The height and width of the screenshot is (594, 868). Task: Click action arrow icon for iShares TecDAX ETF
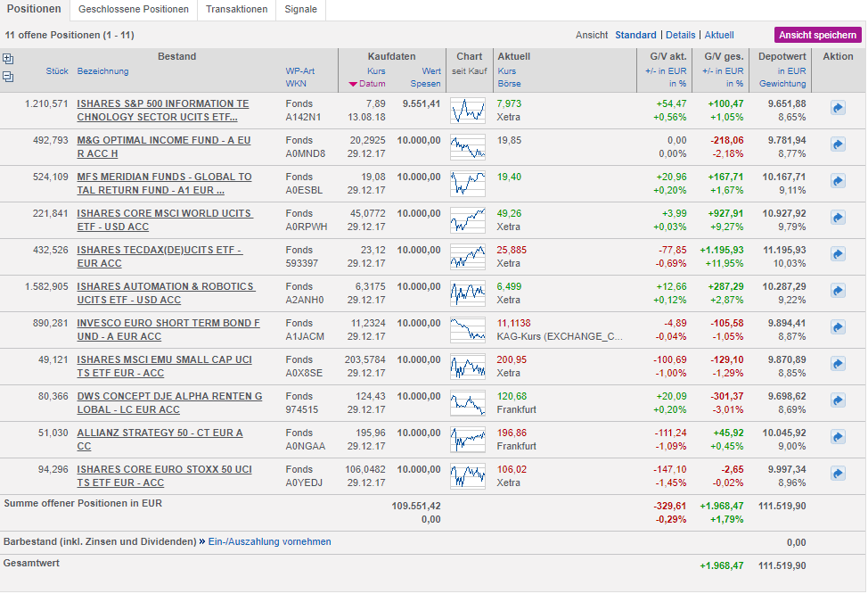pos(838,254)
